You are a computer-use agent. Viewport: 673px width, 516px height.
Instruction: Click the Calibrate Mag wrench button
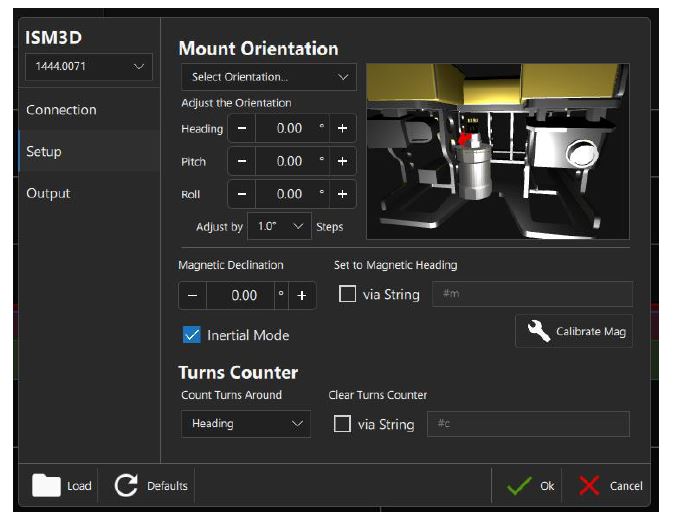click(x=574, y=332)
